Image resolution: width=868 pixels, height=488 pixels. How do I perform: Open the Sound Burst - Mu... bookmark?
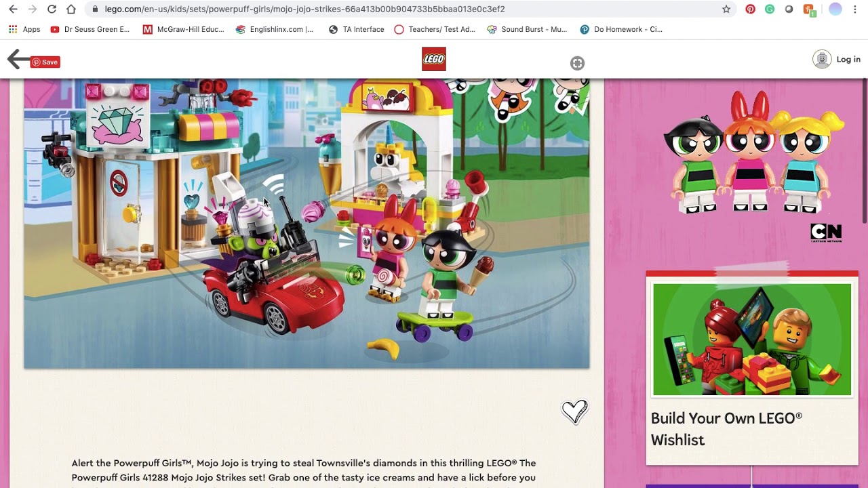coord(528,29)
